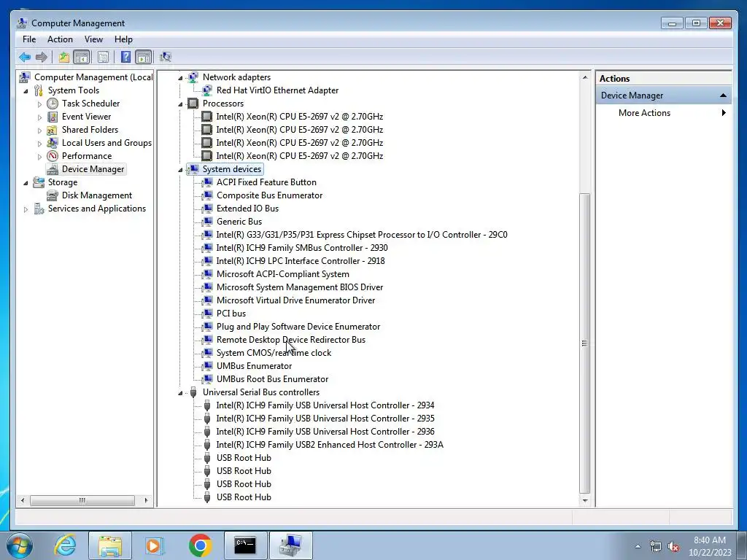
Task: Select the first Intel Xeon CPU entry
Action: (x=299, y=116)
